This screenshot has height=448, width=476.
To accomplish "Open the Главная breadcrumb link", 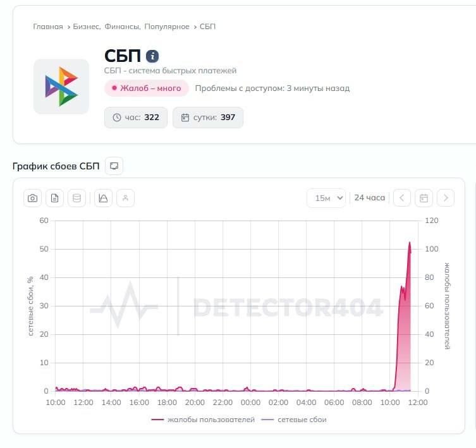I will point(48,27).
